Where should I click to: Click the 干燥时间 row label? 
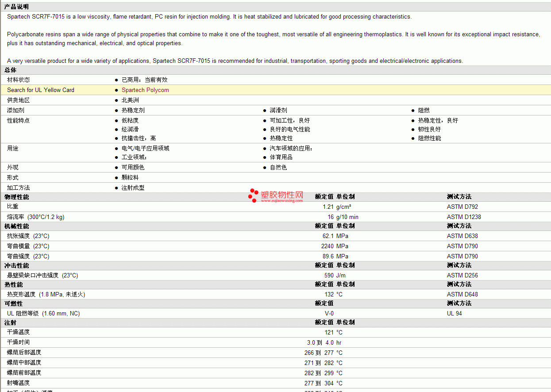(x=19, y=342)
